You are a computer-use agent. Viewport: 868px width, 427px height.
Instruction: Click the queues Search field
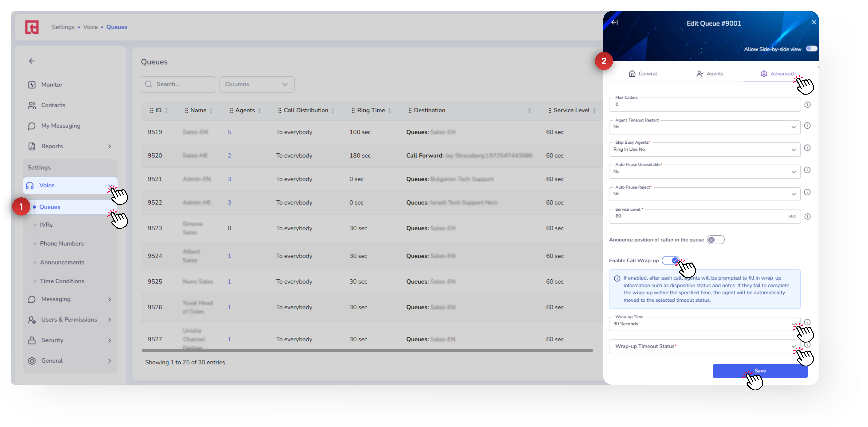[x=179, y=84]
